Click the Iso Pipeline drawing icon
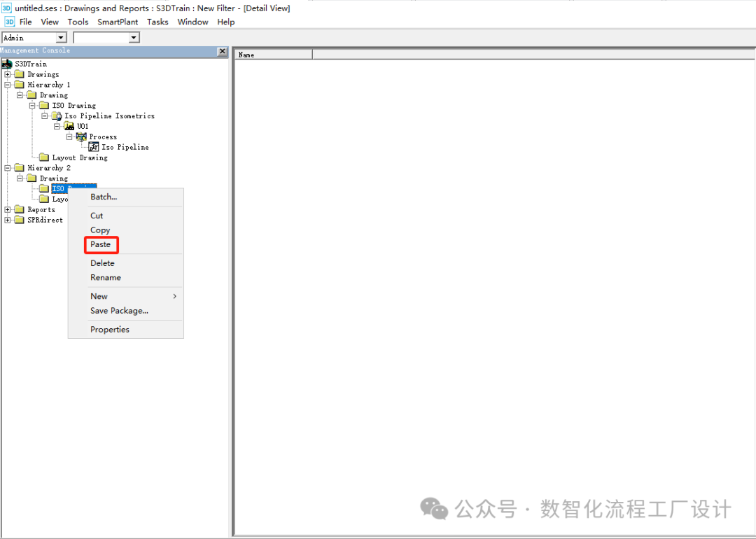756x539 pixels. 94,147
